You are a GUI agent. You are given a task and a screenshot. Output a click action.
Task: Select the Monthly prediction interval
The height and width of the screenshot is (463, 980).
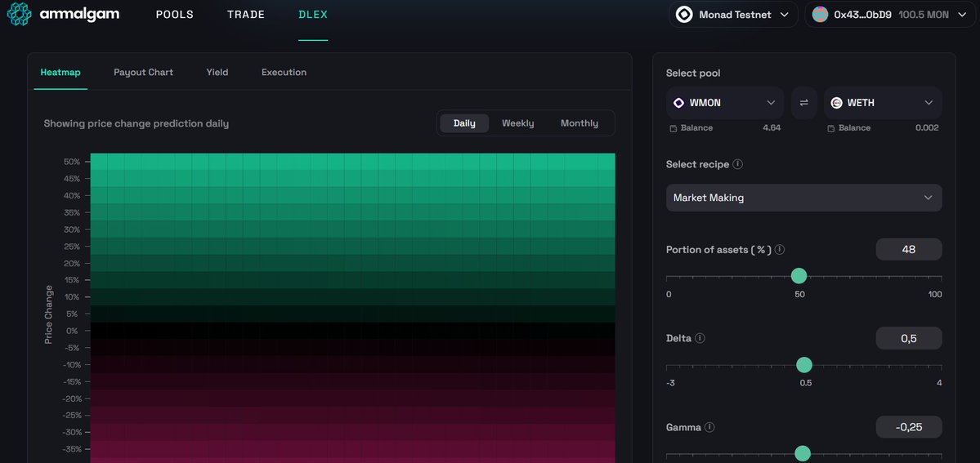tap(579, 123)
